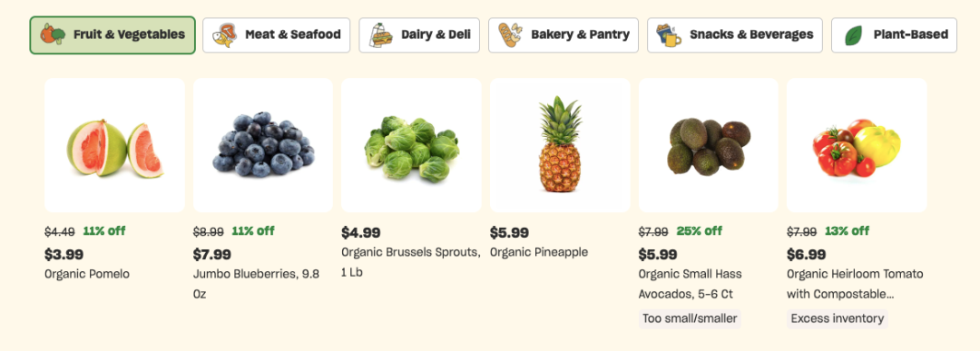Click the mug icon for Snacks & Beverages
The width and height of the screenshot is (980, 351).
click(668, 35)
